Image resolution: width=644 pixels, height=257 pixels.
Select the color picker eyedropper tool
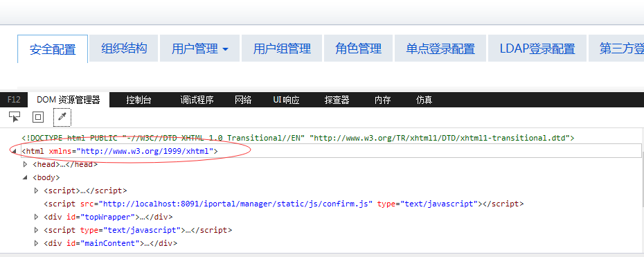tap(62, 117)
